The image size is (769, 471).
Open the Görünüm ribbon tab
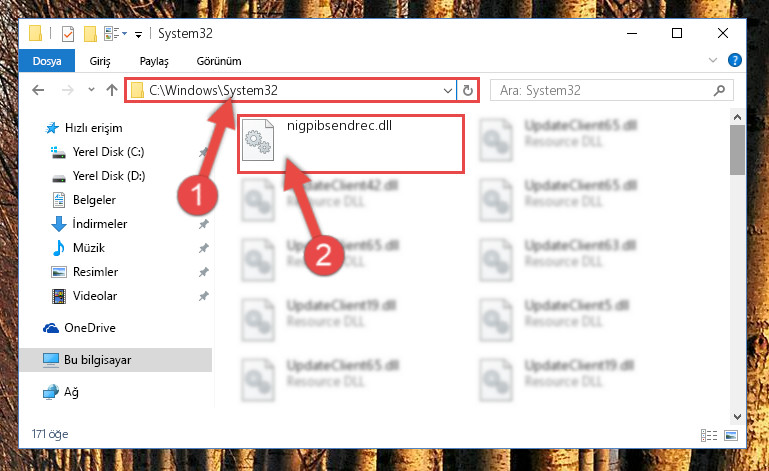coord(219,61)
